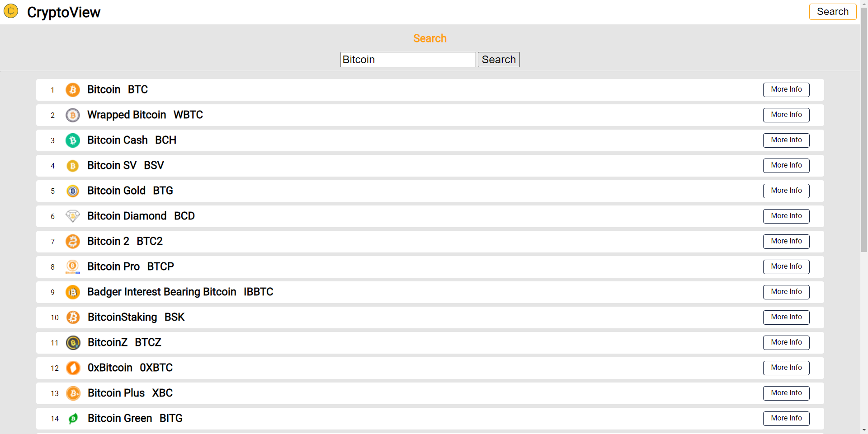Click the "0xBitcoin" name text
Screen dimensions: 868x434
point(110,368)
